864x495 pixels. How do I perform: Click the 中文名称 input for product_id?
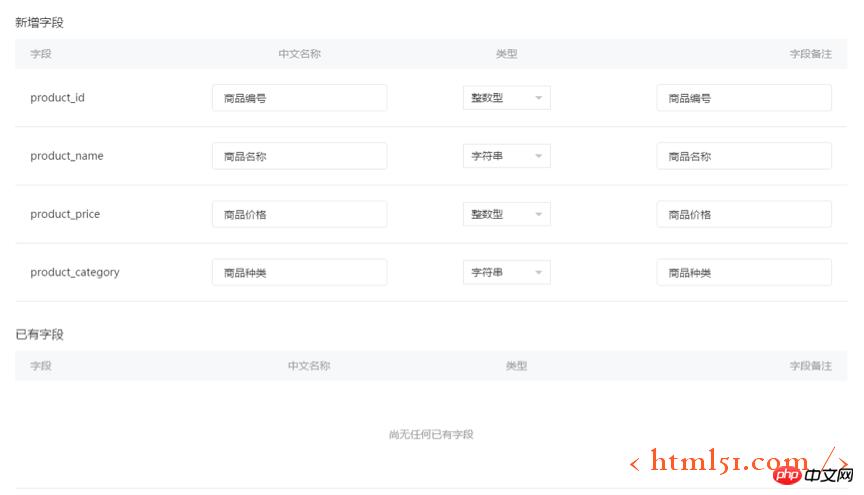click(299, 98)
